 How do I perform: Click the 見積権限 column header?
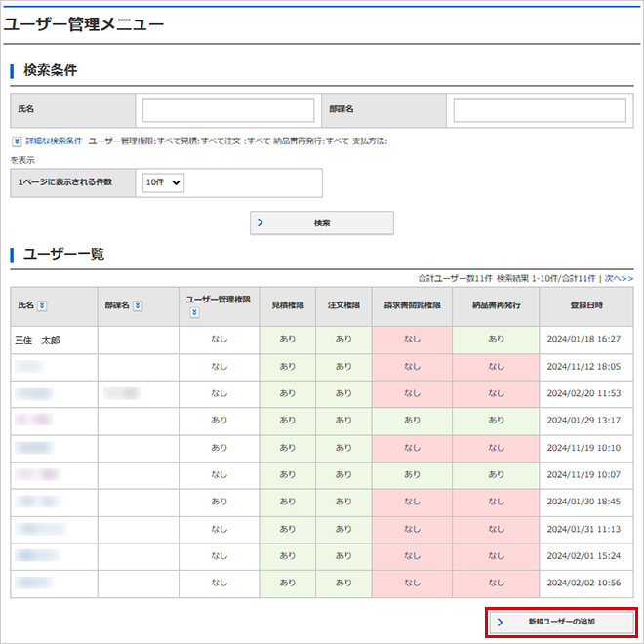pos(288,305)
